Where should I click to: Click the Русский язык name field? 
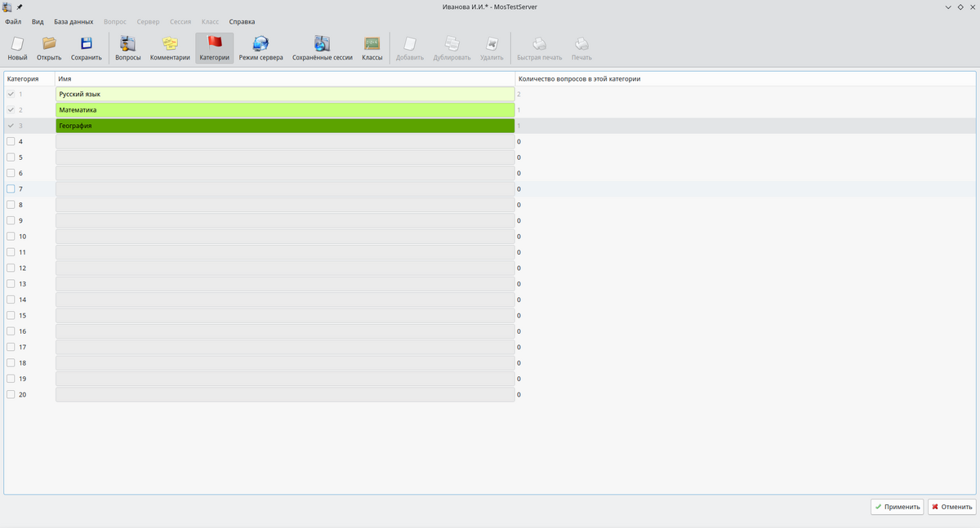coord(284,95)
